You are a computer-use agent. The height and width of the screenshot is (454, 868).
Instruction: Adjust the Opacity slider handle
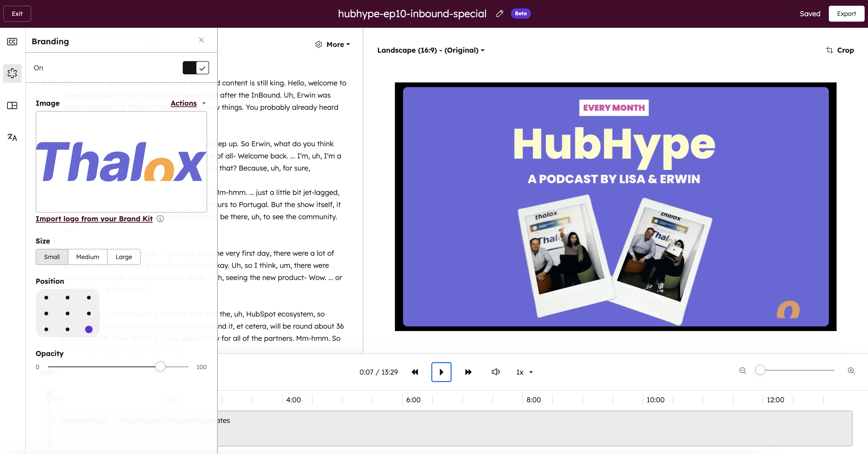(x=160, y=367)
